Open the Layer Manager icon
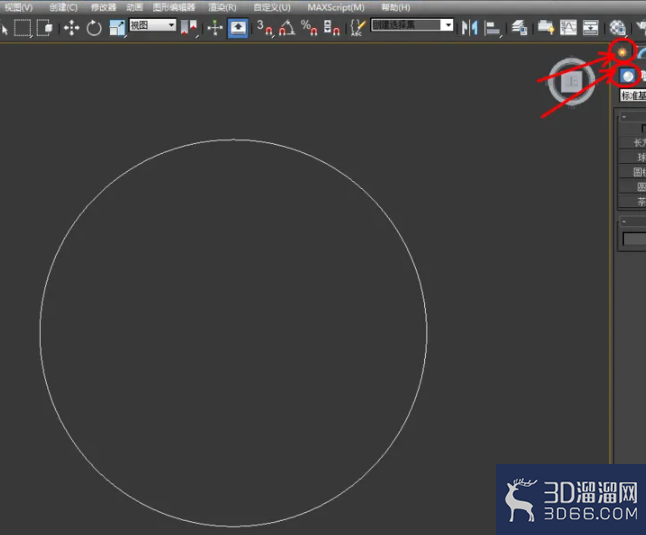This screenshot has width=646, height=535. pyautogui.click(x=519, y=28)
